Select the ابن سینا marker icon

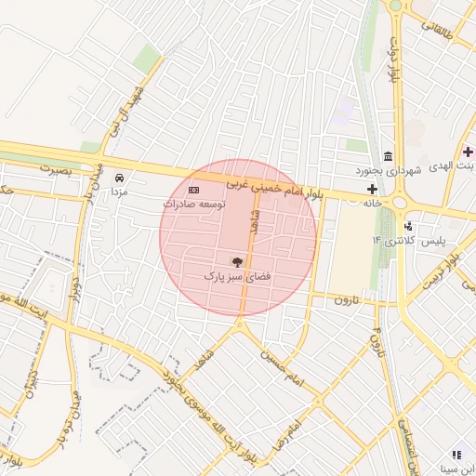tap(456, 455)
